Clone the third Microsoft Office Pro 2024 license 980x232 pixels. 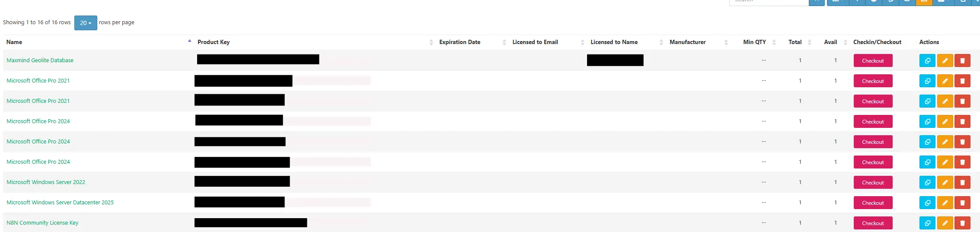(927, 162)
